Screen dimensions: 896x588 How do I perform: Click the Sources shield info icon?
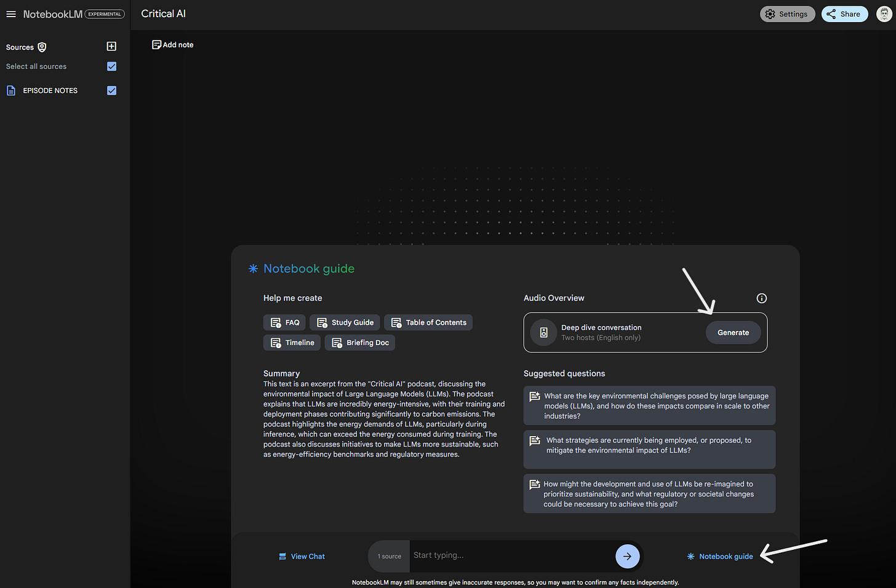[42, 47]
